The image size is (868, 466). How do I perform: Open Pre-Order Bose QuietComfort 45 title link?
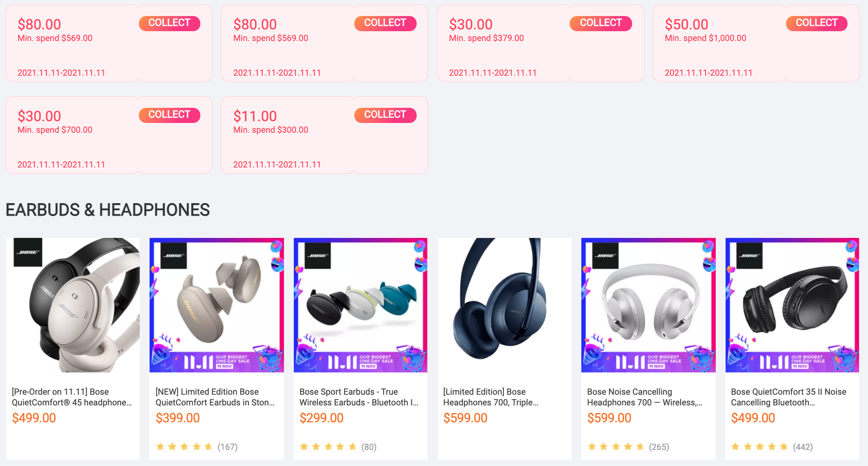[72, 397]
